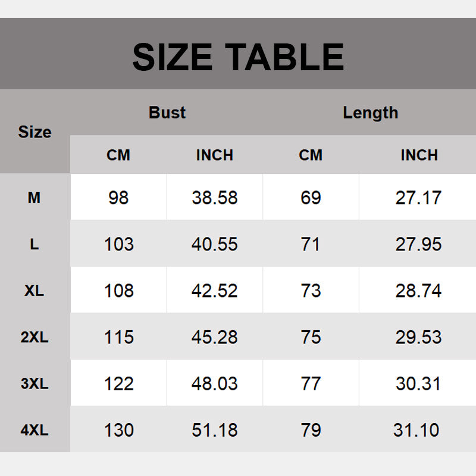Click the 98 bust value cell
The width and height of the screenshot is (476, 476).
pyautogui.click(x=118, y=198)
